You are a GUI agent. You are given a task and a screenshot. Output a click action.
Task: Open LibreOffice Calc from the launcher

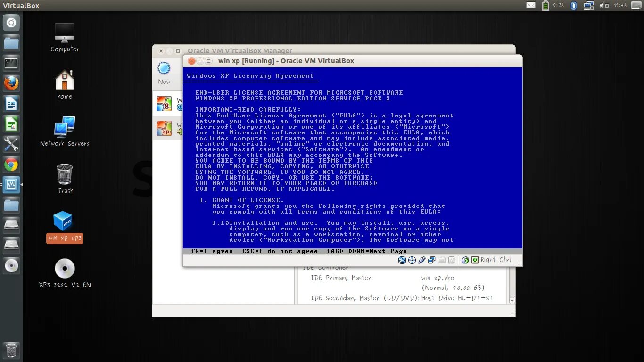(x=11, y=124)
